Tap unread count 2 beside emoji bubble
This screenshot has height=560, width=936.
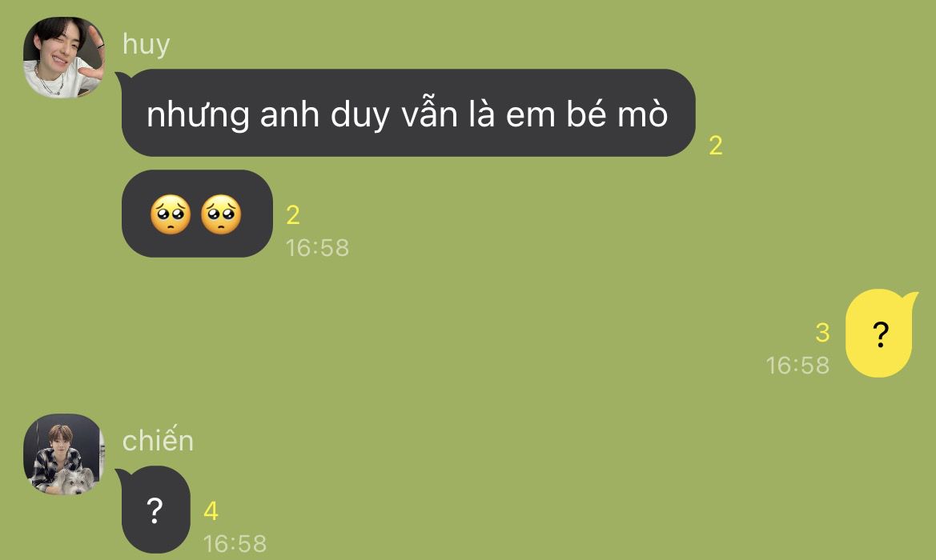(292, 215)
